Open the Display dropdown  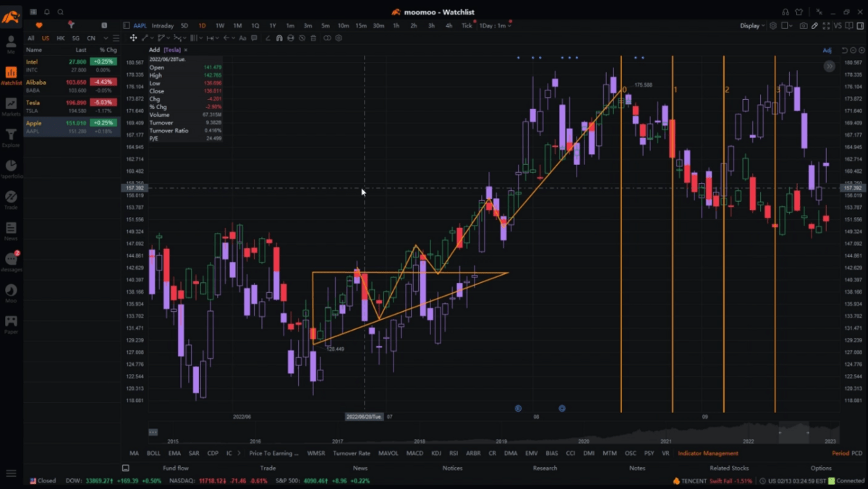click(752, 25)
